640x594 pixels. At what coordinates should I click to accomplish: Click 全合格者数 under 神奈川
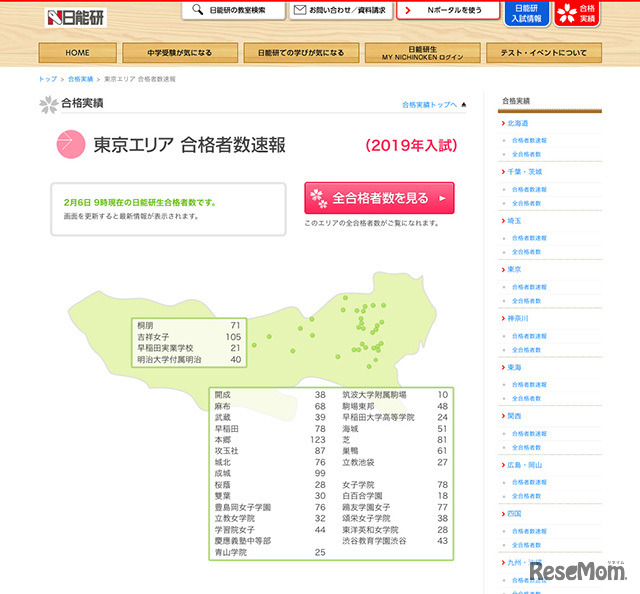pos(526,350)
